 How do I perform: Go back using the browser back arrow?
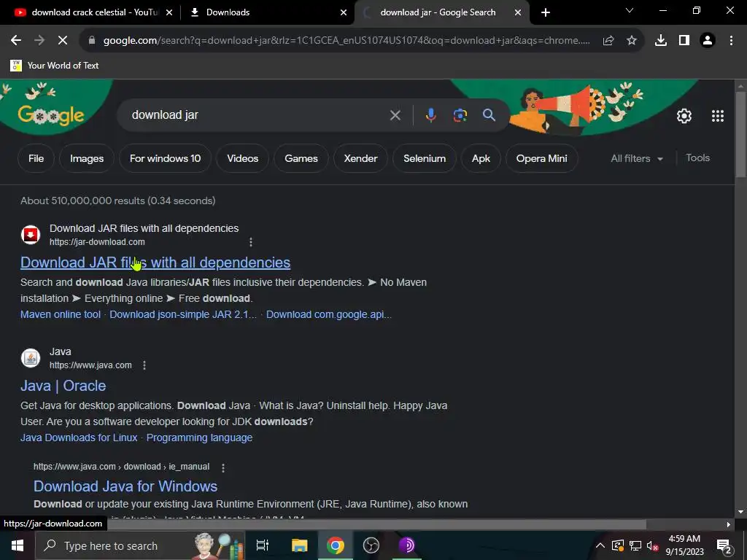click(x=16, y=41)
